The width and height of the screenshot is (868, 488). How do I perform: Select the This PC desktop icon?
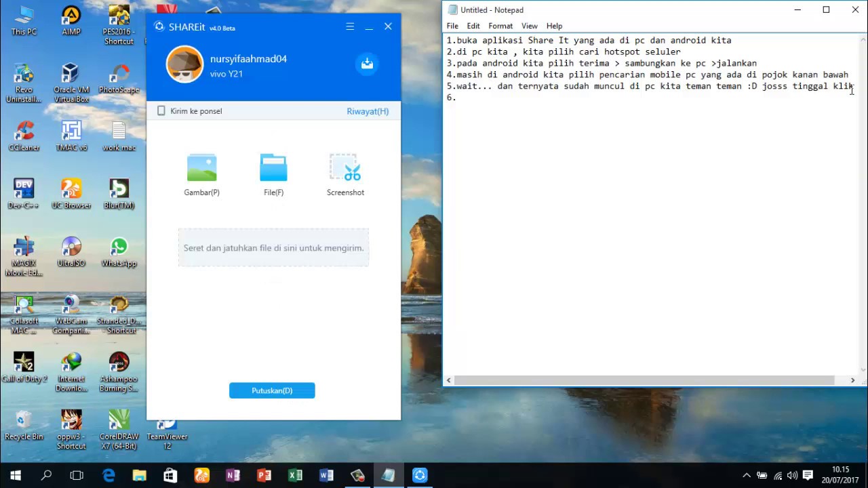click(x=24, y=21)
